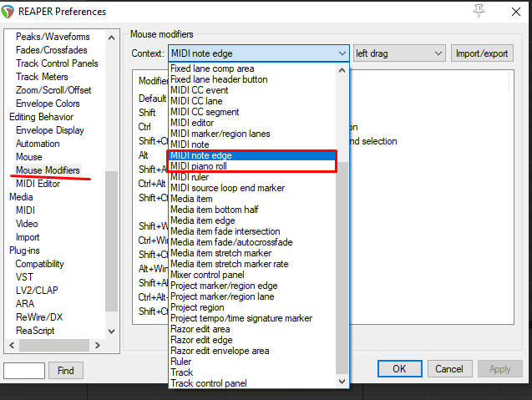Click the Apply button
Screen dimensions: 532x400
499,369
